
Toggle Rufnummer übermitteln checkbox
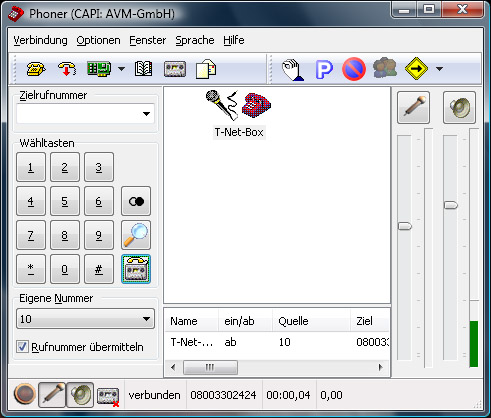click(x=22, y=347)
